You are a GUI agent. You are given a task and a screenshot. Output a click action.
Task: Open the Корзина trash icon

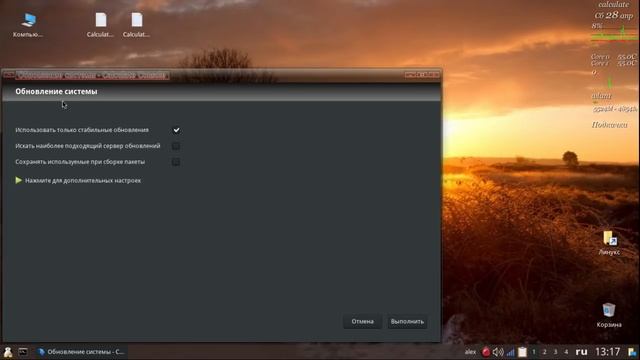tap(609, 315)
